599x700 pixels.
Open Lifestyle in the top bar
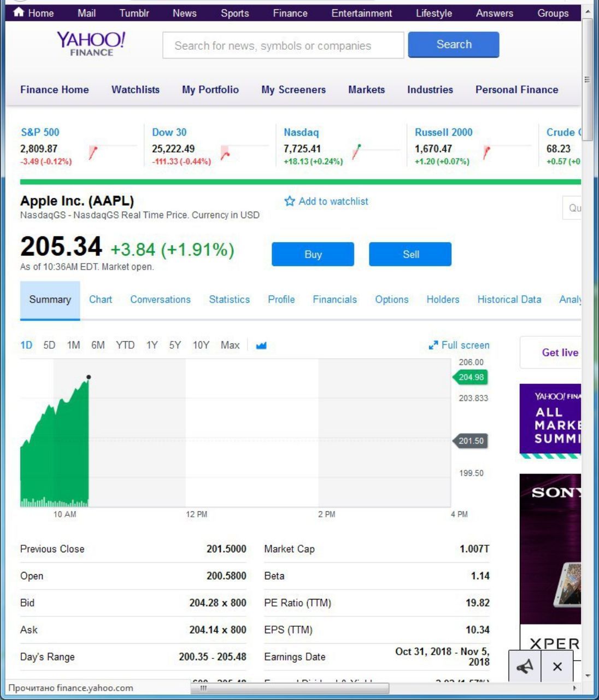(x=434, y=13)
